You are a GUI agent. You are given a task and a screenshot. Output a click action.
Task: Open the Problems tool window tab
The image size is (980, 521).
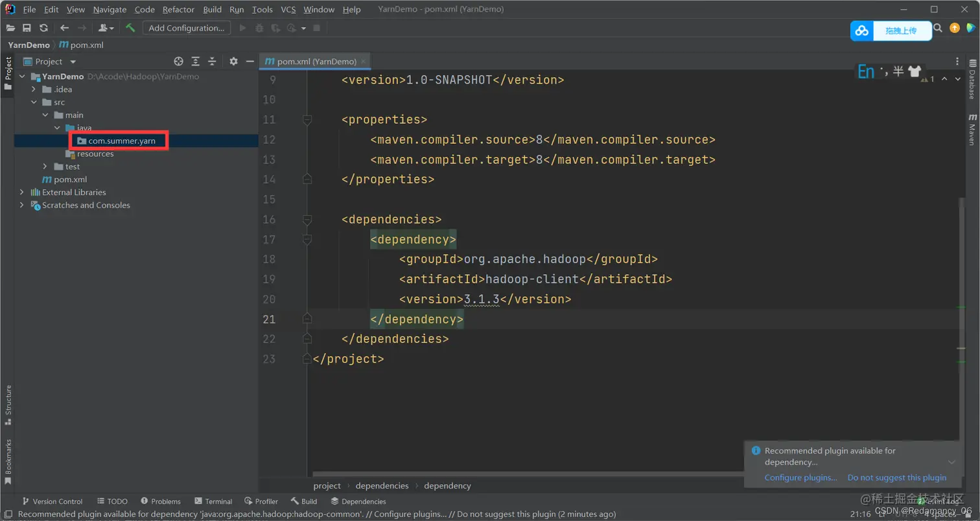pyautogui.click(x=159, y=501)
